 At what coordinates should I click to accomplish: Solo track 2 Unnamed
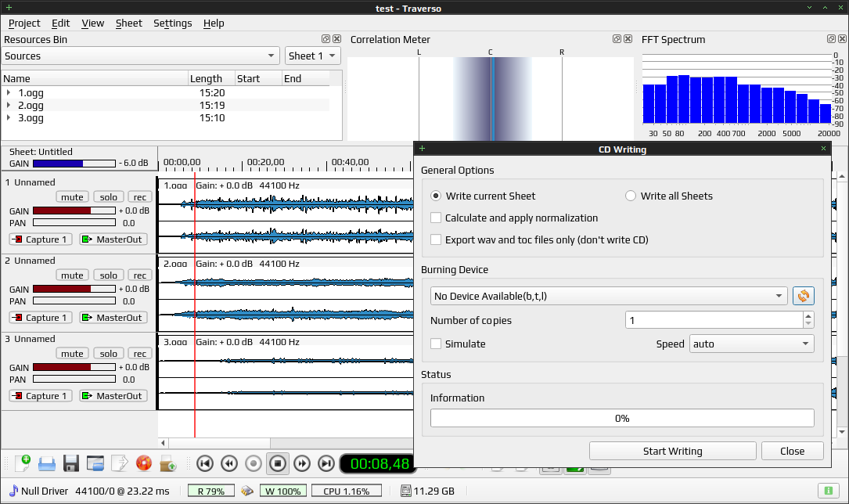pos(108,275)
